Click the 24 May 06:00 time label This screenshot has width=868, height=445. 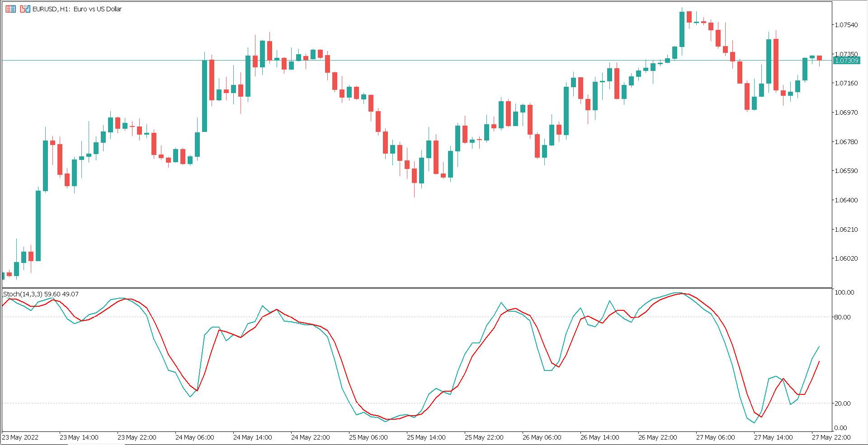[195, 437]
